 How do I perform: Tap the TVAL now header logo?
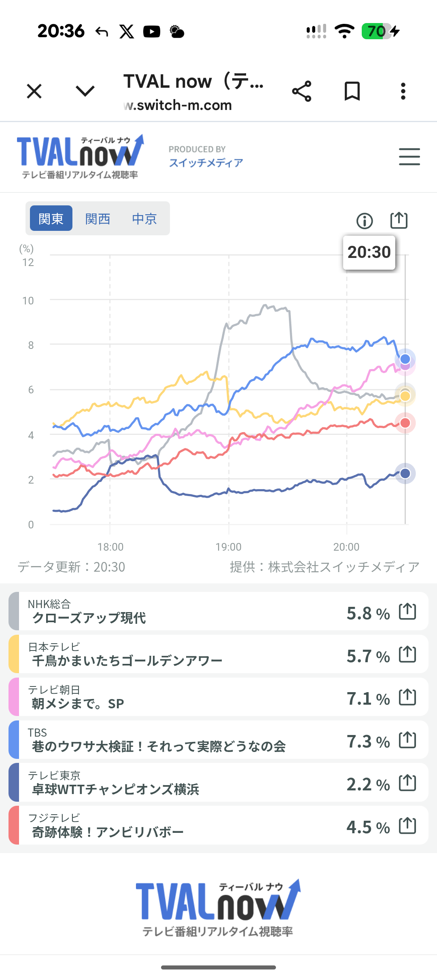[80, 157]
